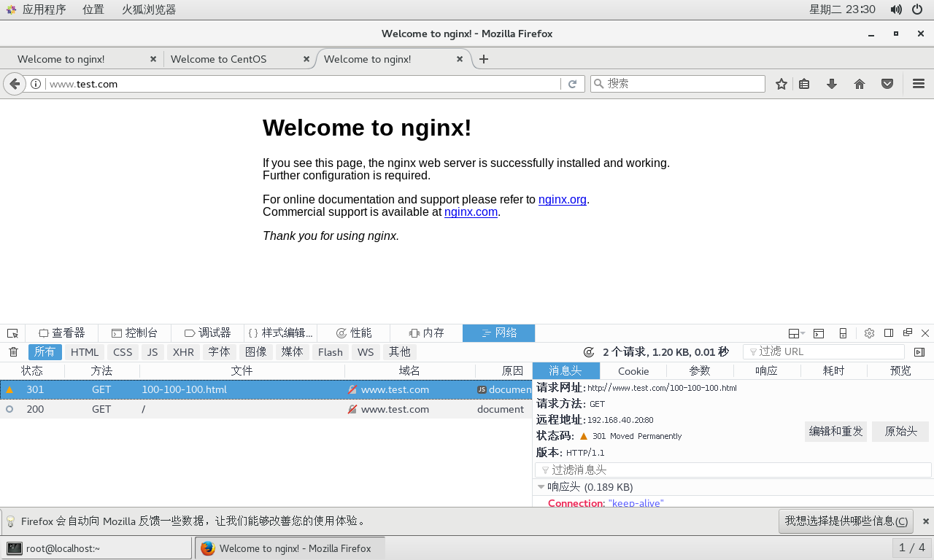This screenshot has width=934, height=560.
Task: Show your bookmarks list
Action: (804, 84)
